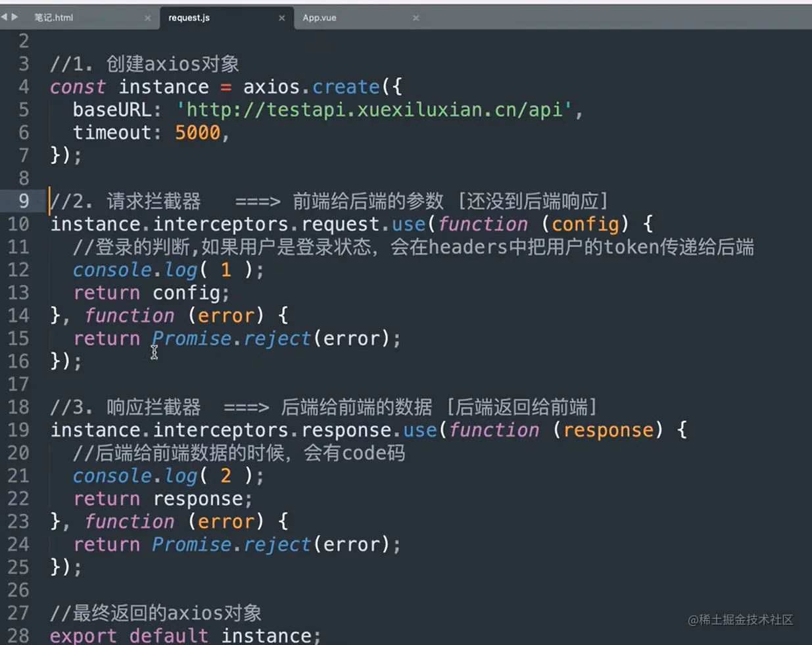The width and height of the screenshot is (812, 645).
Task: Click the timeout value 5000
Action: (197, 133)
